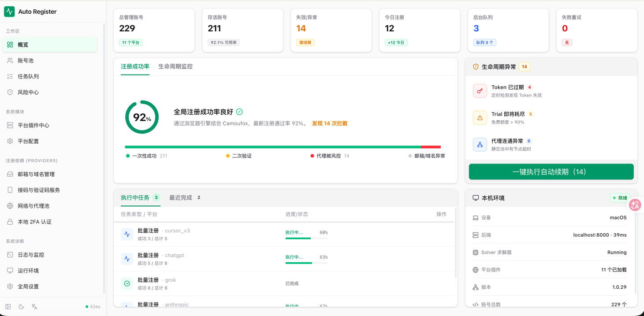Viewport: 644px width, 316px height.
Task: Click the green check icon beside 全局注册成功率良好
Action: pos(239,112)
